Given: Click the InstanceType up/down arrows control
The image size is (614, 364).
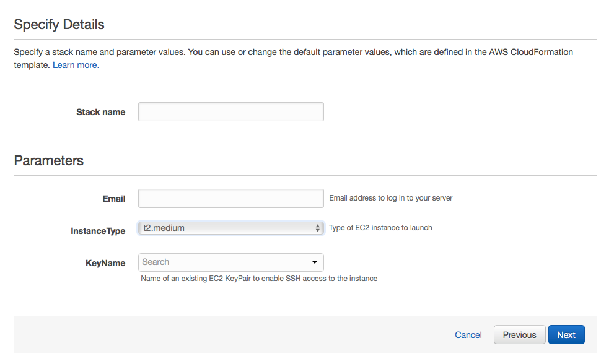Looking at the screenshot, I should [318, 228].
